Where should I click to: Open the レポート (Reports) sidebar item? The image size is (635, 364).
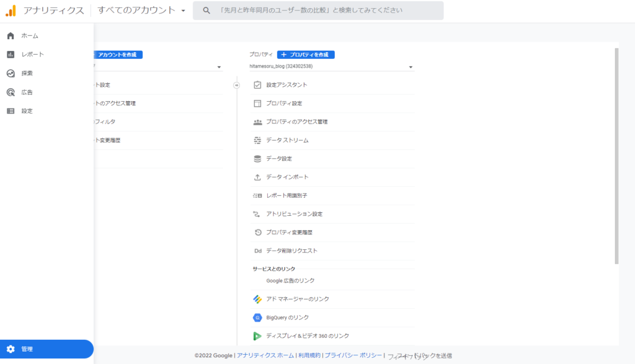click(x=32, y=55)
